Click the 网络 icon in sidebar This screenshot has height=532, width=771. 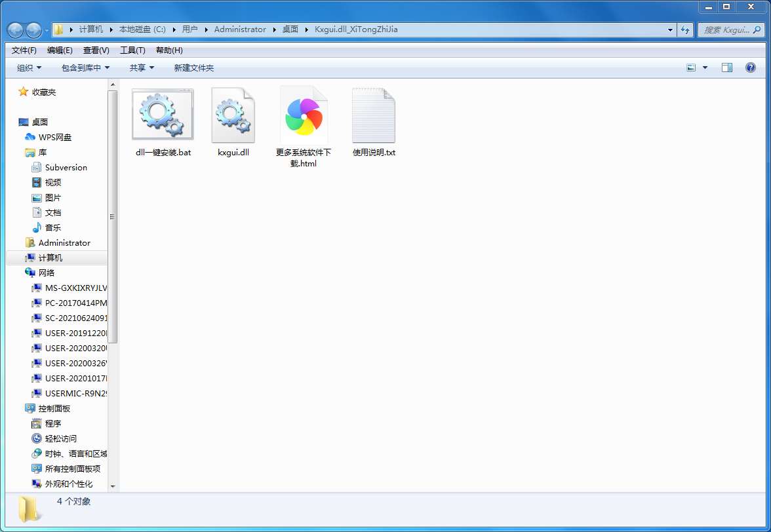point(30,273)
